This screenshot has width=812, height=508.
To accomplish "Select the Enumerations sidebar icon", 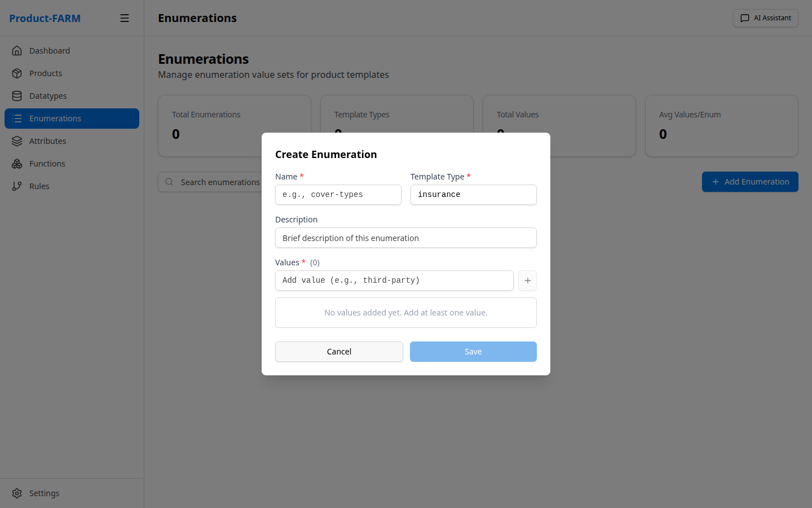I will click(x=17, y=119).
